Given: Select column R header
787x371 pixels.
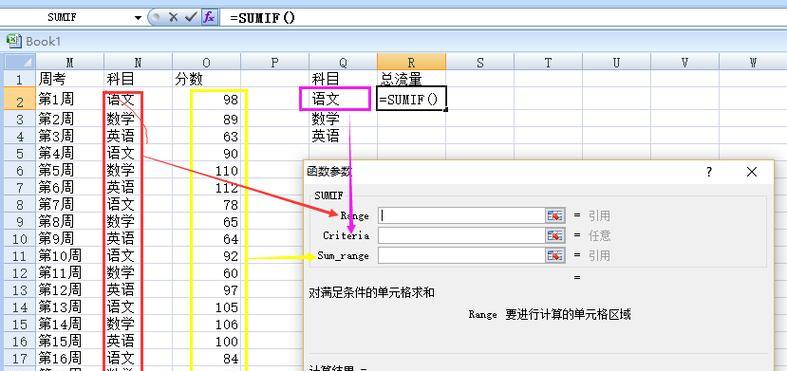Looking at the screenshot, I should point(411,62).
